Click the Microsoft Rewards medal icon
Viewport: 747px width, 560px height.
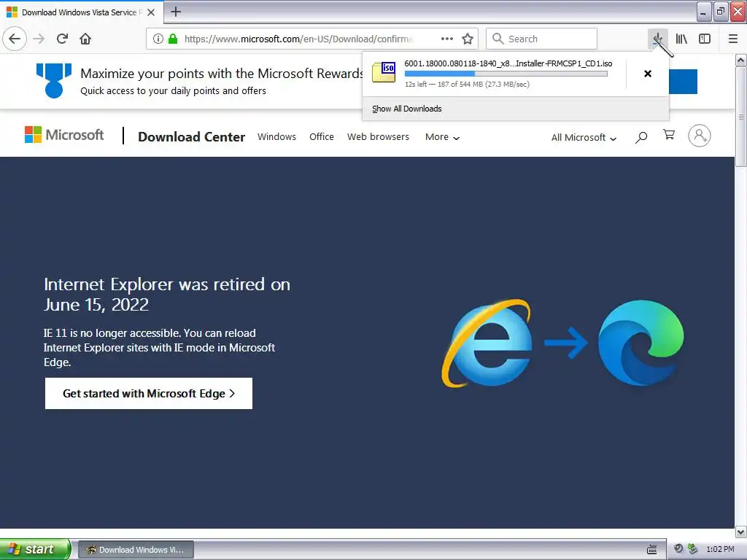click(x=54, y=80)
